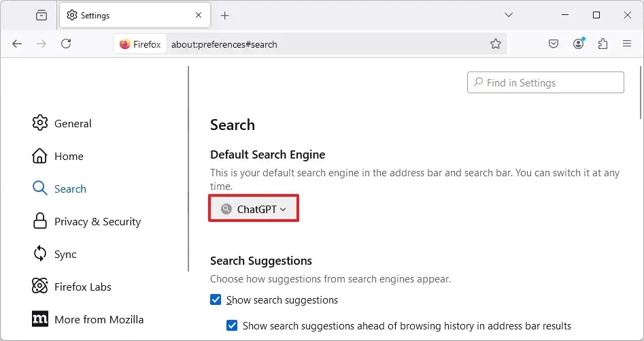This screenshot has width=644, height=341.
Task: Click the Search Suggestions heading
Action: [261, 261]
